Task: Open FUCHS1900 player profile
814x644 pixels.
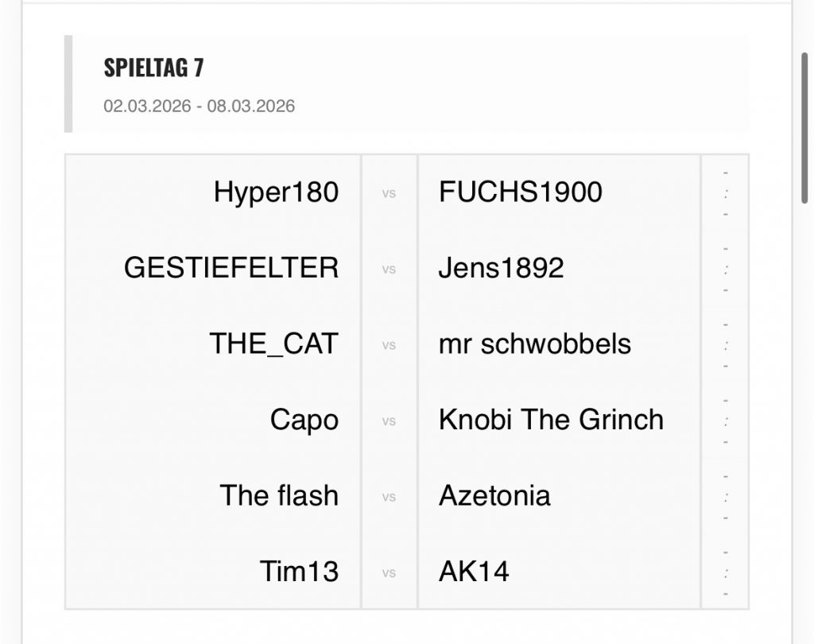Action: pos(520,192)
